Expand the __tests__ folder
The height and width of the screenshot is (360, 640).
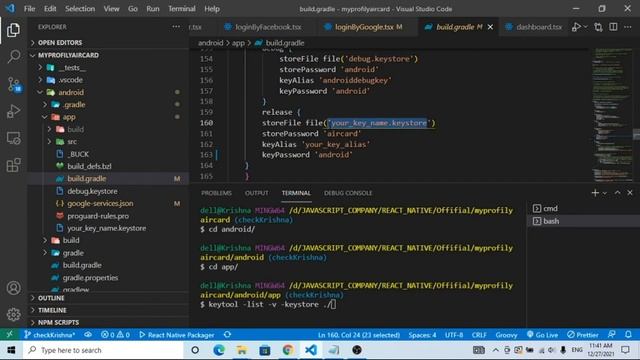[72, 67]
